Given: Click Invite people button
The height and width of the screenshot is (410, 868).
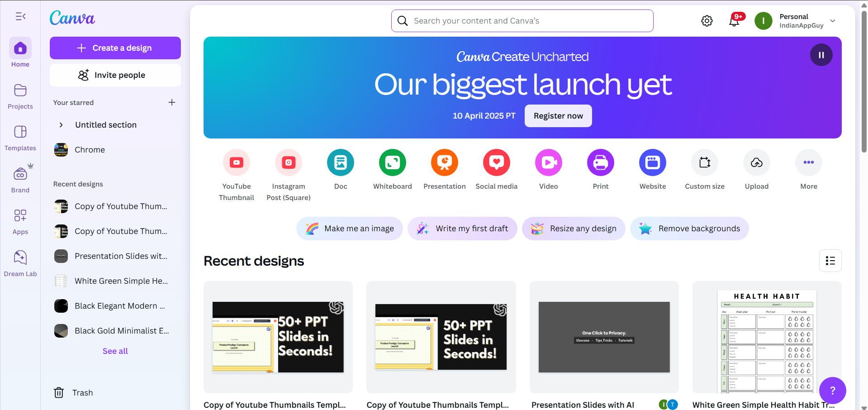Looking at the screenshot, I should tap(115, 75).
